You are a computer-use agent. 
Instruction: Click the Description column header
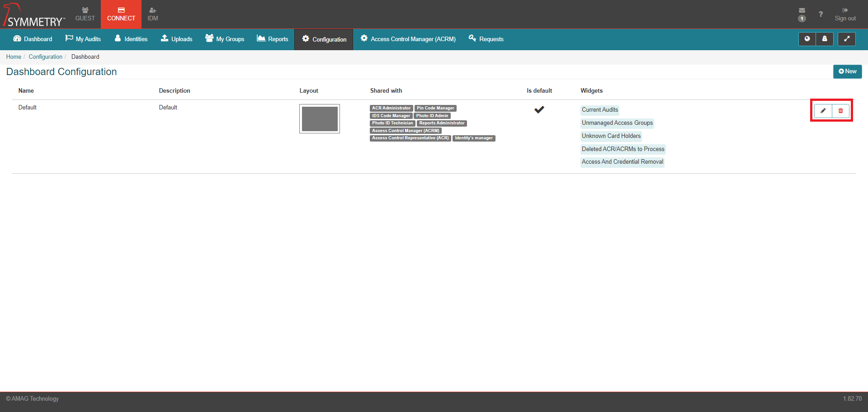pos(175,91)
